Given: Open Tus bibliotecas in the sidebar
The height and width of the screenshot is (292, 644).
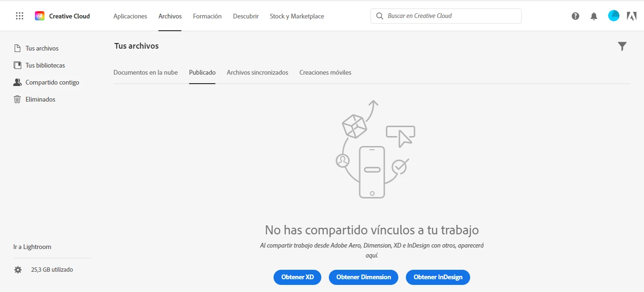Looking at the screenshot, I should tap(45, 65).
